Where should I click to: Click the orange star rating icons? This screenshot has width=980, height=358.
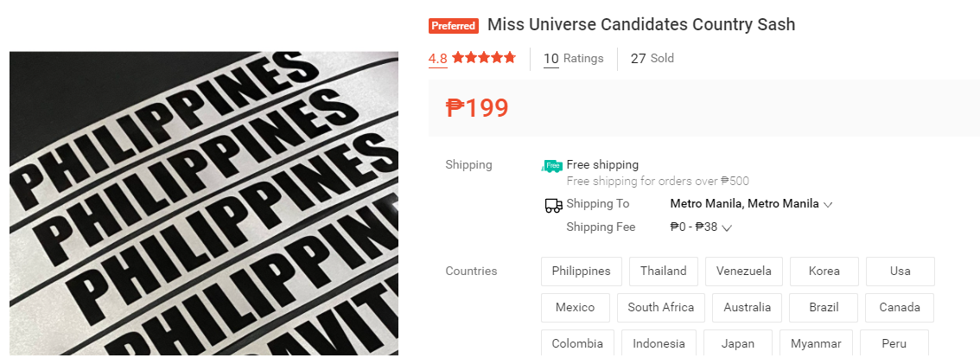coord(484,58)
